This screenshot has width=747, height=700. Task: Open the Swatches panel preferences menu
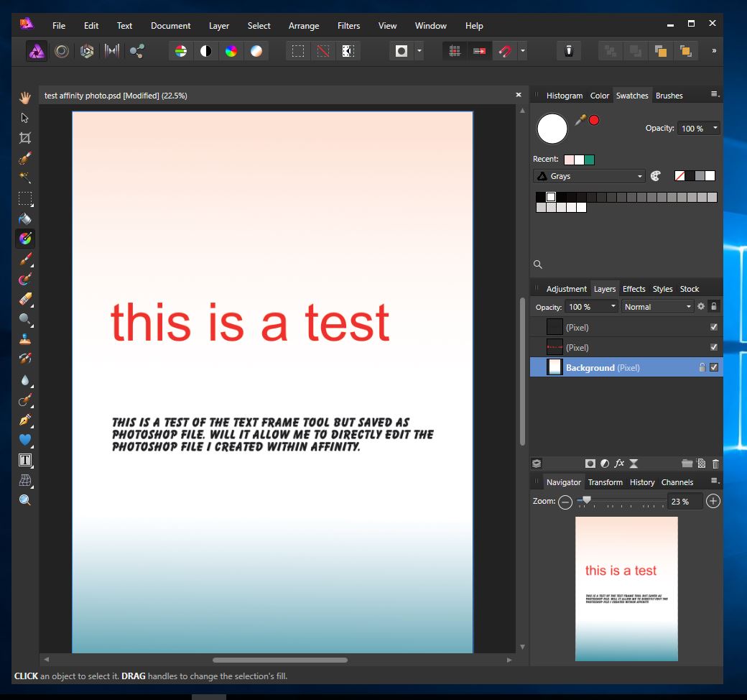tap(715, 94)
